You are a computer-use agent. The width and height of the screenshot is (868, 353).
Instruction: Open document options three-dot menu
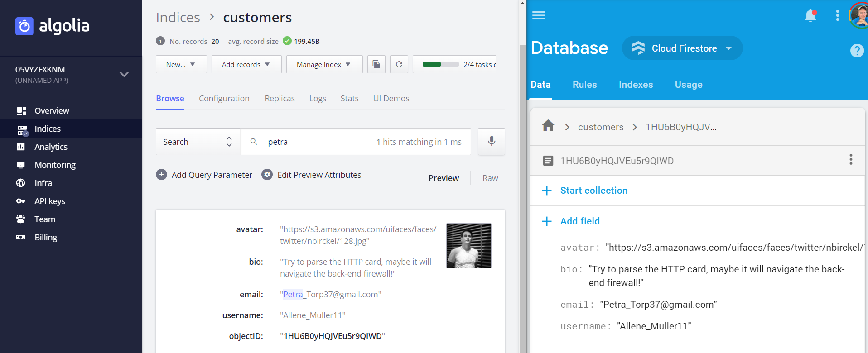click(x=850, y=160)
